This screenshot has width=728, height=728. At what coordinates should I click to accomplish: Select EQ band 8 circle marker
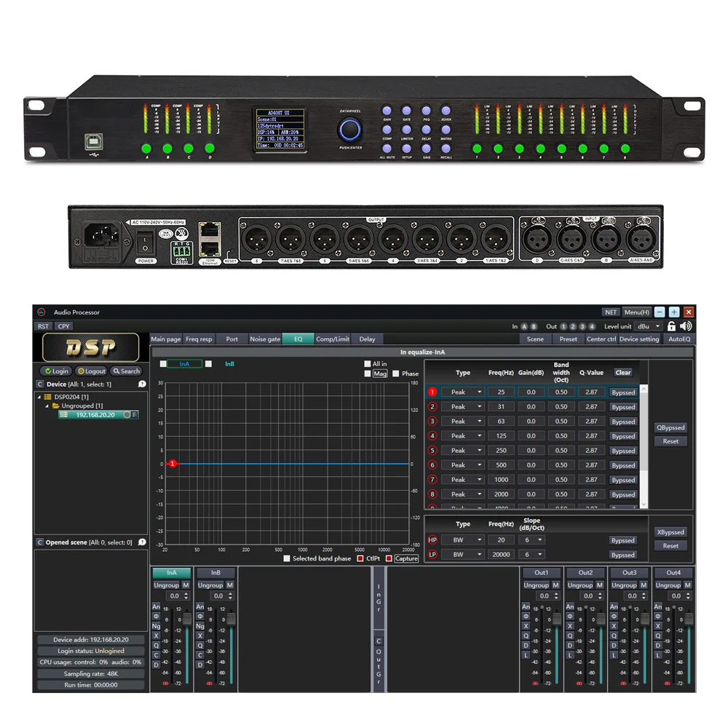pyautogui.click(x=432, y=494)
